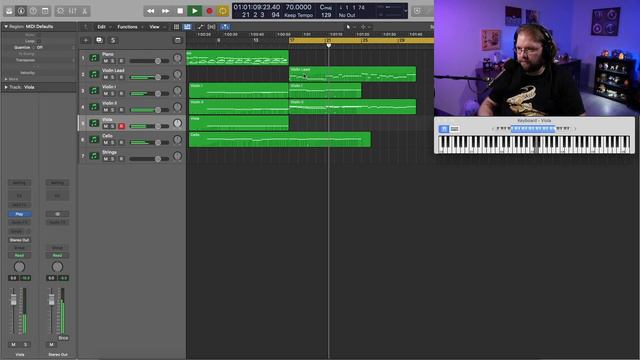Mute the Violin II track
The height and width of the screenshot is (360, 640).
click(106, 110)
